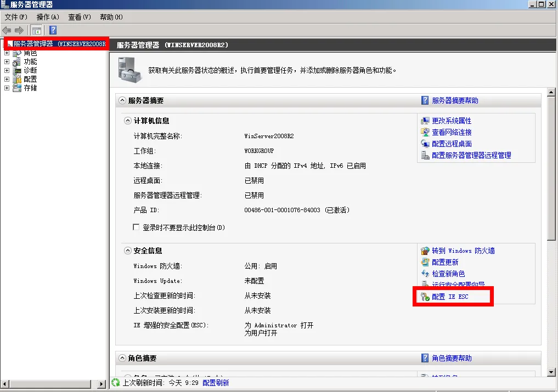Collapse the 安全信息 section
The height and width of the screenshot is (392, 558).
click(x=127, y=251)
